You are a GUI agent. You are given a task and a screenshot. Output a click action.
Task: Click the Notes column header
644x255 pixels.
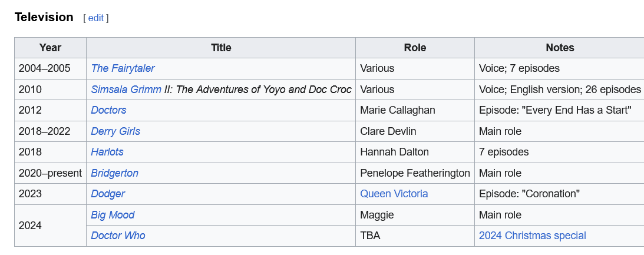(x=559, y=48)
